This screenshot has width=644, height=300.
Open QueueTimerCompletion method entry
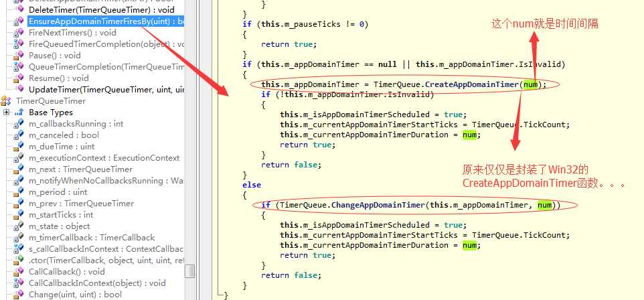point(106,66)
